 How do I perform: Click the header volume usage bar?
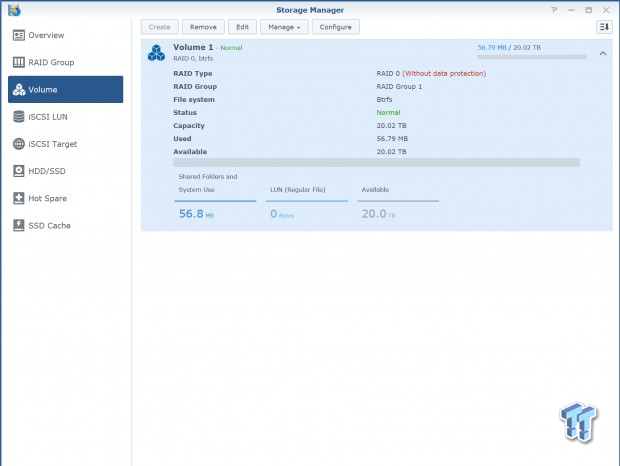[532, 57]
